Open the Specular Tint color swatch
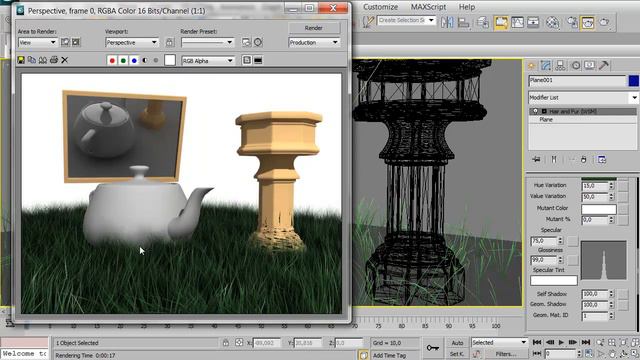640x360 pixels. [553, 280]
